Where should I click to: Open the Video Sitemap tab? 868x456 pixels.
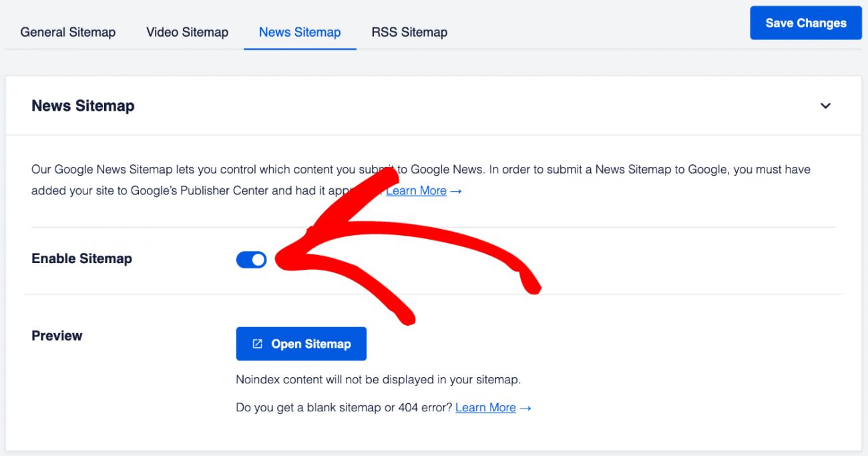pos(187,31)
